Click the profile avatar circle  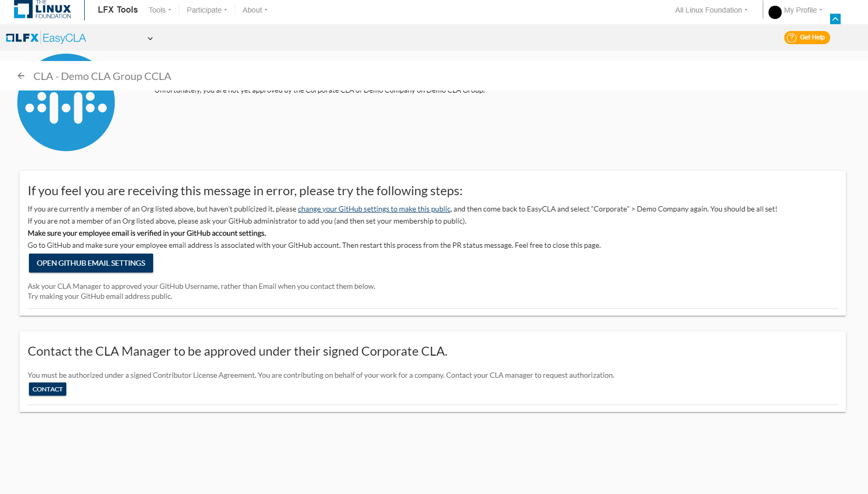[775, 12]
